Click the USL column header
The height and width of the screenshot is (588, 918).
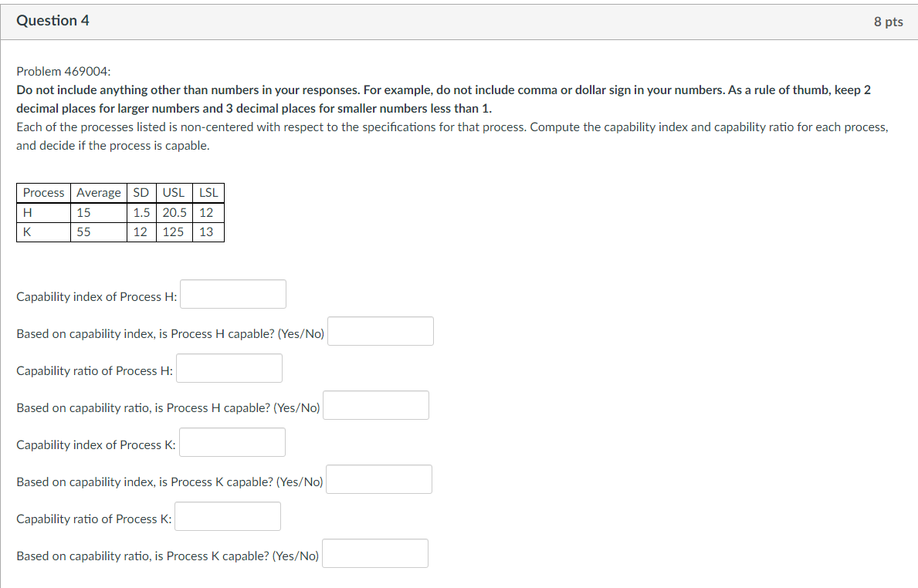(x=172, y=192)
